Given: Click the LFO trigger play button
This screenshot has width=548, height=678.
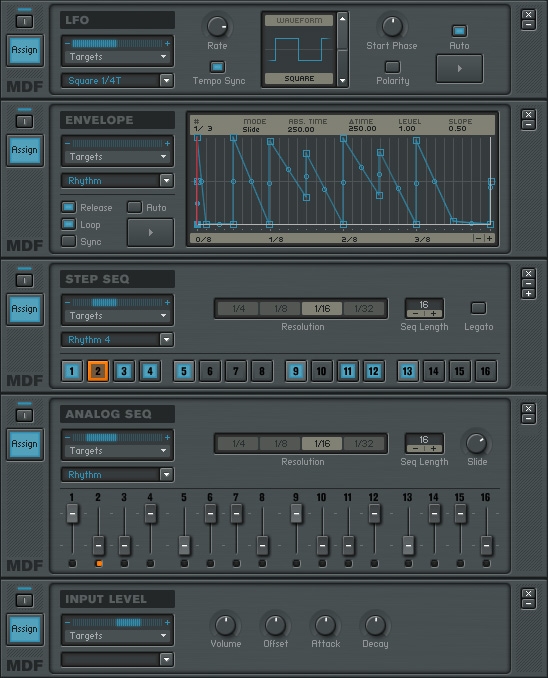Looking at the screenshot, I should click(459, 68).
